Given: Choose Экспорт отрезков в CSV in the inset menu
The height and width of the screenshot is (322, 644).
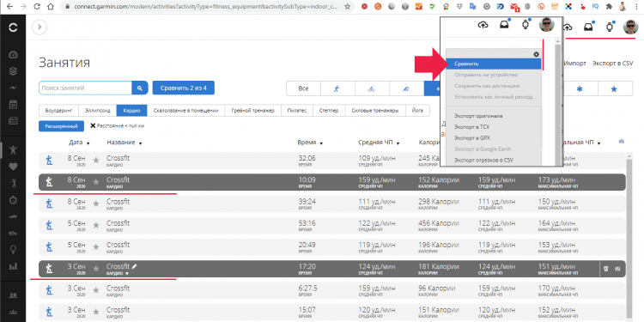Looking at the screenshot, I should [x=483, y=161].
